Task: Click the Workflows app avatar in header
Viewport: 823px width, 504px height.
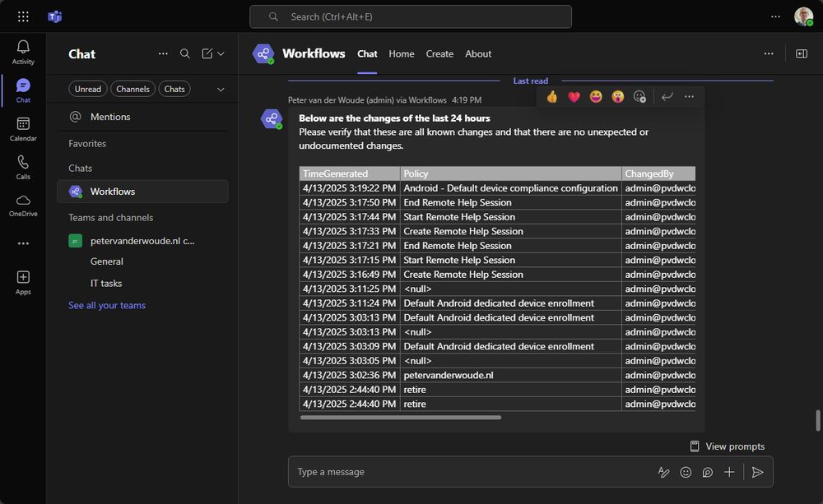Action: point(263,53)
